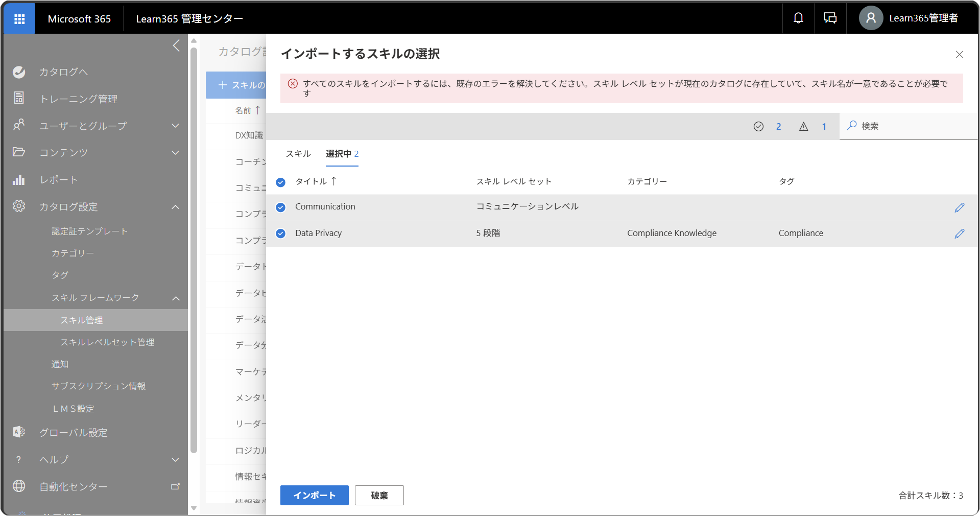
Task: Open 認定証テンプレート page
Action: [89, 231]
